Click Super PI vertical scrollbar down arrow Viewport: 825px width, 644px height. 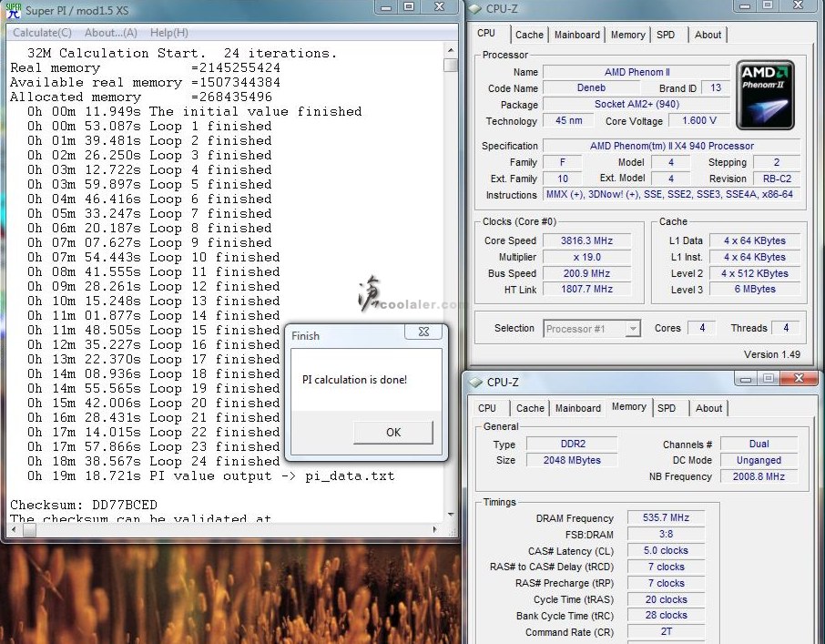[x=451, y=515]
